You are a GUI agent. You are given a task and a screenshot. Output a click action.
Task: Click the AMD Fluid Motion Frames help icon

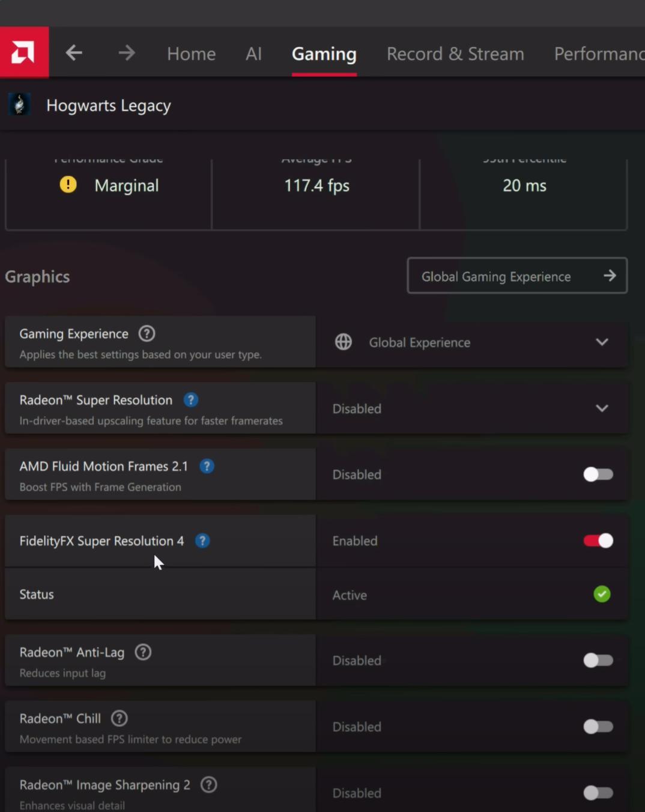click(207, 465)
